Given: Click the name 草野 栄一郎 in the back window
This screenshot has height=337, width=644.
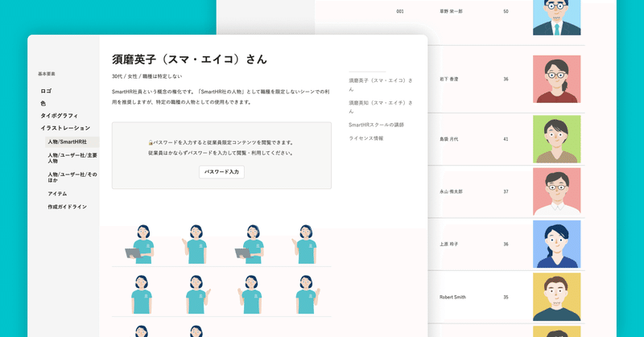Looking at the screenshot, I should [451, 11].
